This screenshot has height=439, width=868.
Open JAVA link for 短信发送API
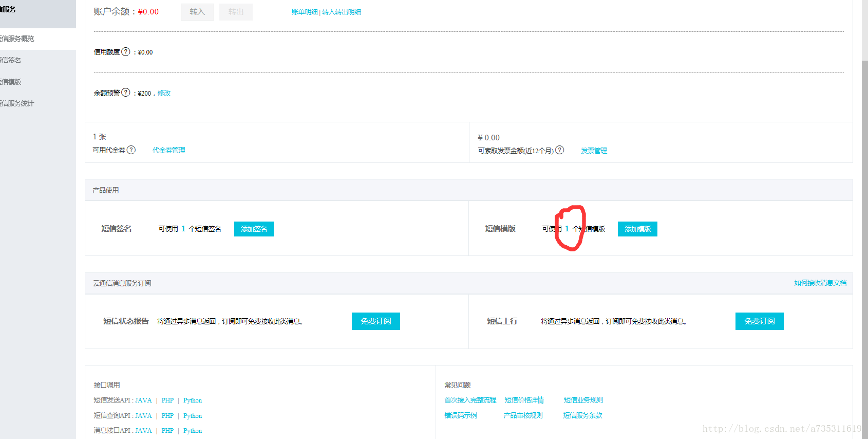[x=143, y=400]
